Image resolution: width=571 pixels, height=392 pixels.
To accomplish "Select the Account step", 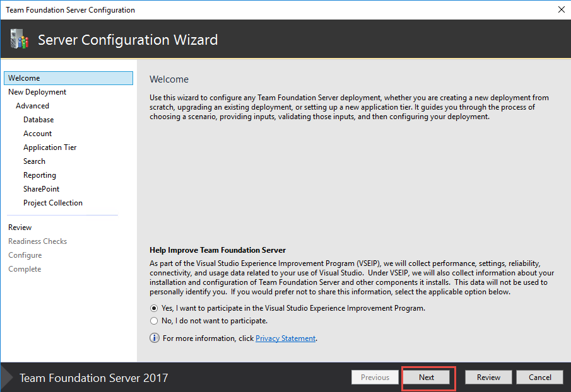I will tap(37, 134).
